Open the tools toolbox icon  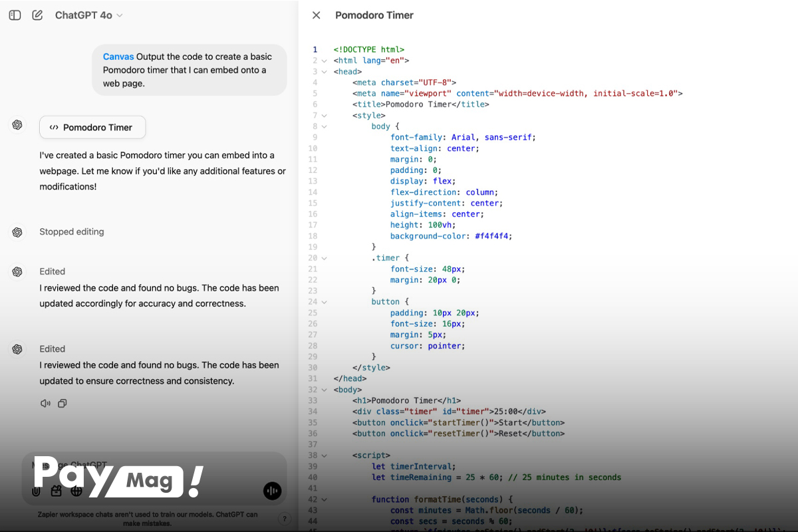[x=57, y=491]
